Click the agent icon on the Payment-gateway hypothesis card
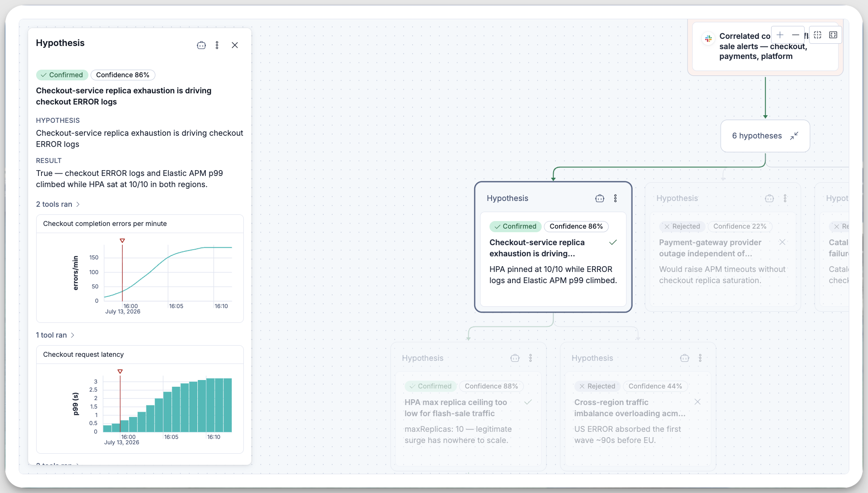Screen dimensions: 868x493 769,198
